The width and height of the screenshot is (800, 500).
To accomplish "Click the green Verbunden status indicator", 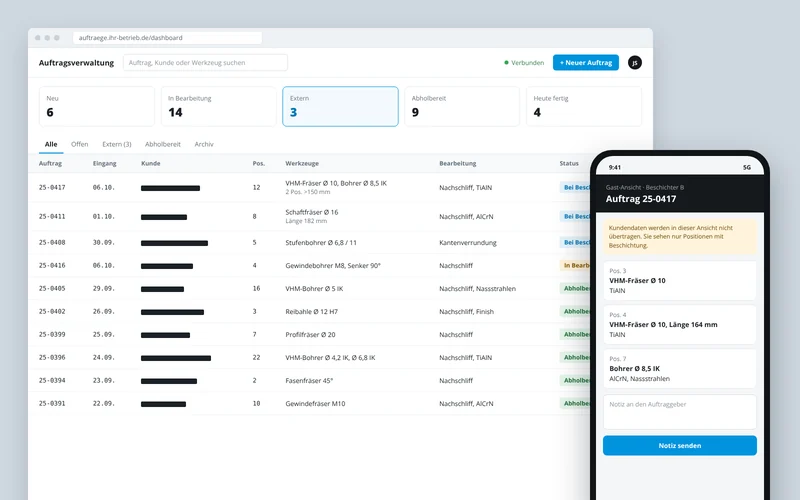I will click(x=524, y=63).
